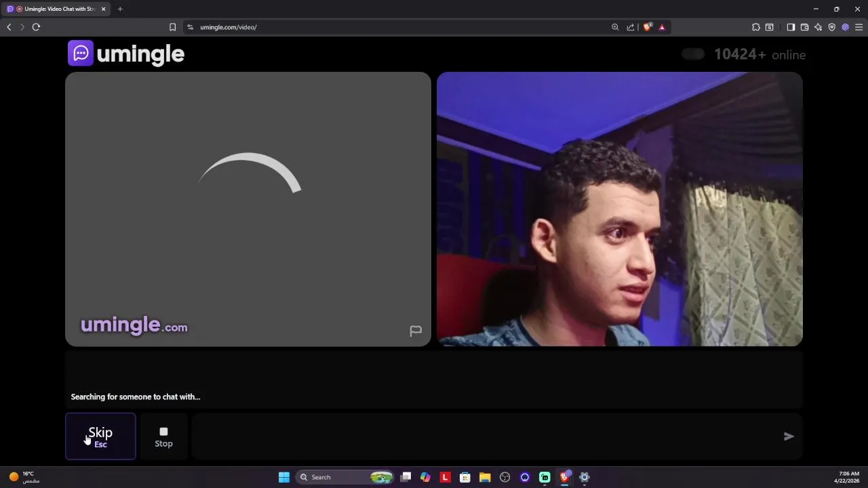The image size is (868, 488).
Task: Open Leo AI sparkle icon
Action: 818,27
